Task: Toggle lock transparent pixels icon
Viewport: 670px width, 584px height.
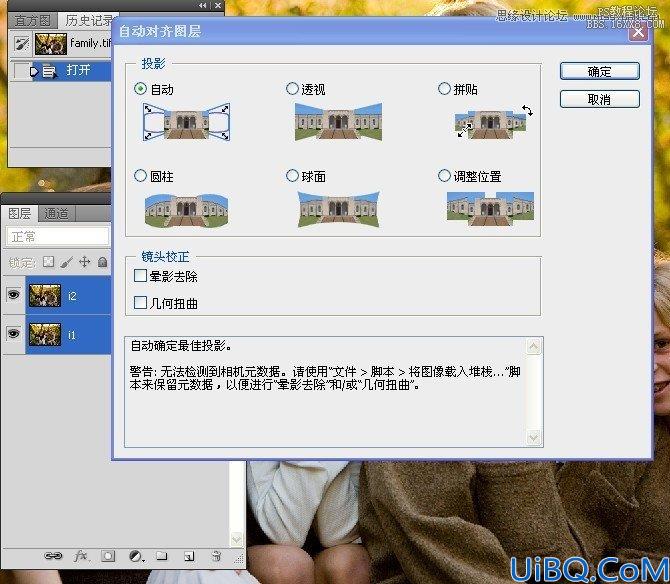Action: tap(48, 262)
